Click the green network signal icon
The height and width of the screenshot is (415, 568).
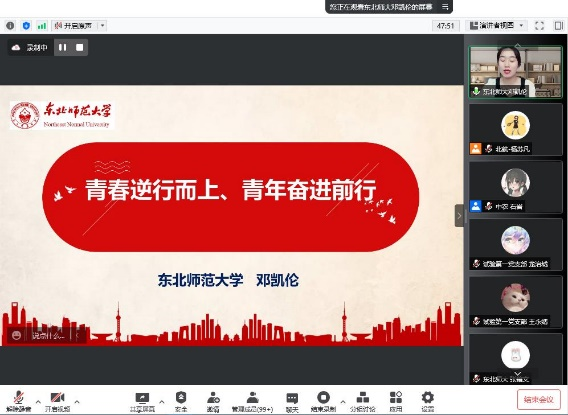[42, 26]
